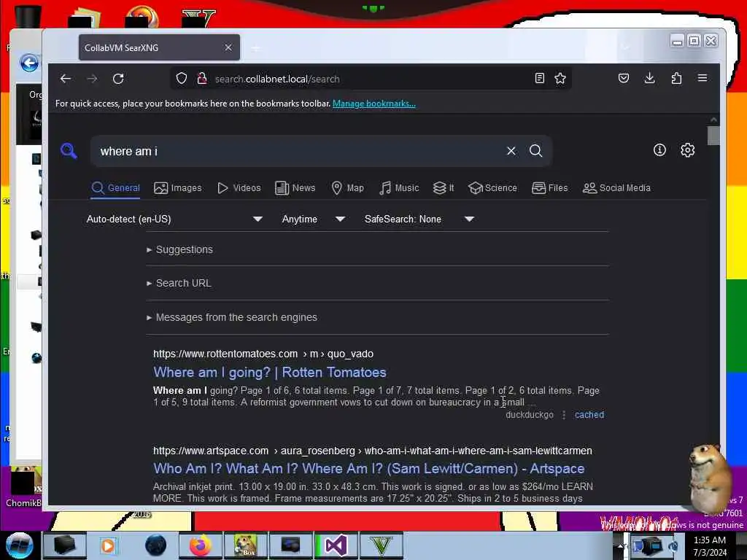Open the Pocket save icon
This screenshot has height=560, width=747.
pos(624,78)
